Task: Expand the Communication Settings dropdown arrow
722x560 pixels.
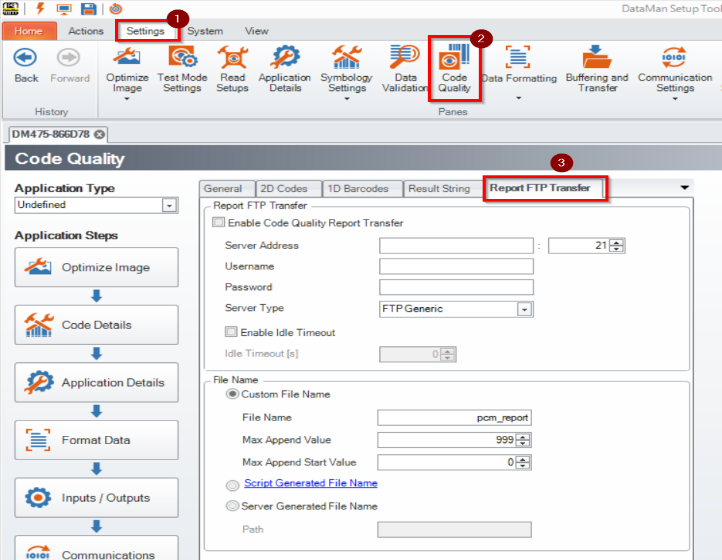Action: click(x=675, y=99)
